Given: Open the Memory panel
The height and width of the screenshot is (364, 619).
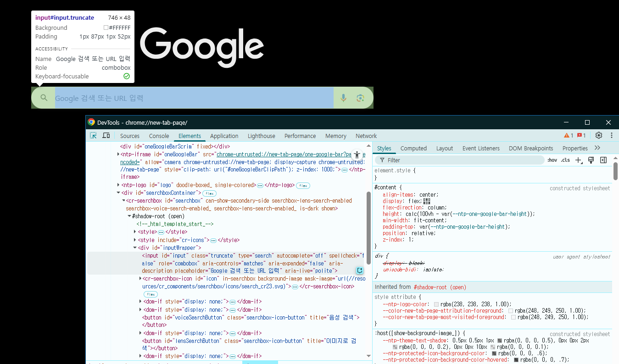Looking at the screenshot, I should click(336, 136).
